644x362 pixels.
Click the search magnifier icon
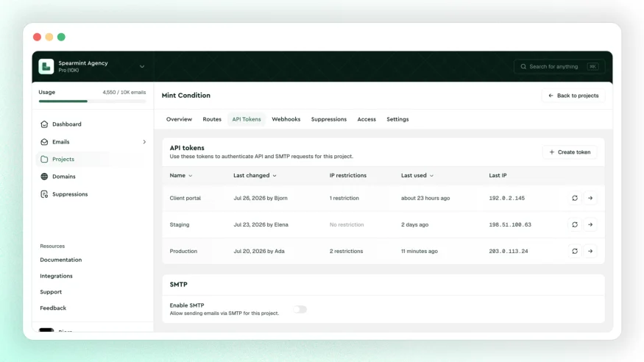pos(523,66)
